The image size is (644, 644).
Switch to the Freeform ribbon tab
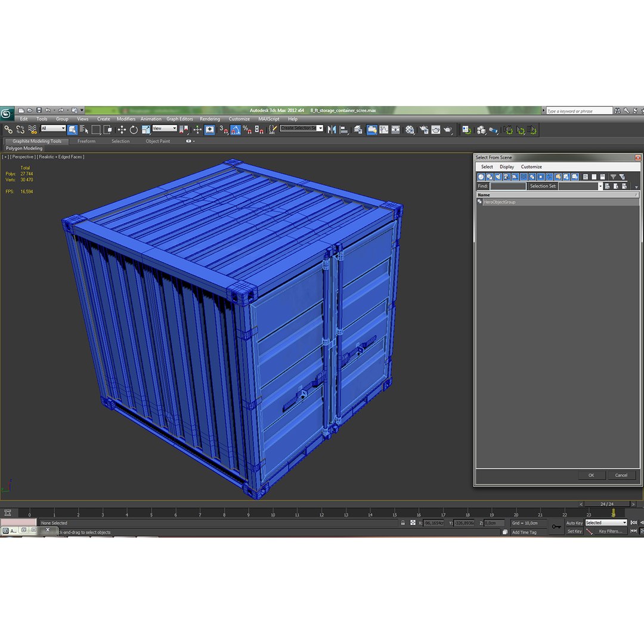86,141
